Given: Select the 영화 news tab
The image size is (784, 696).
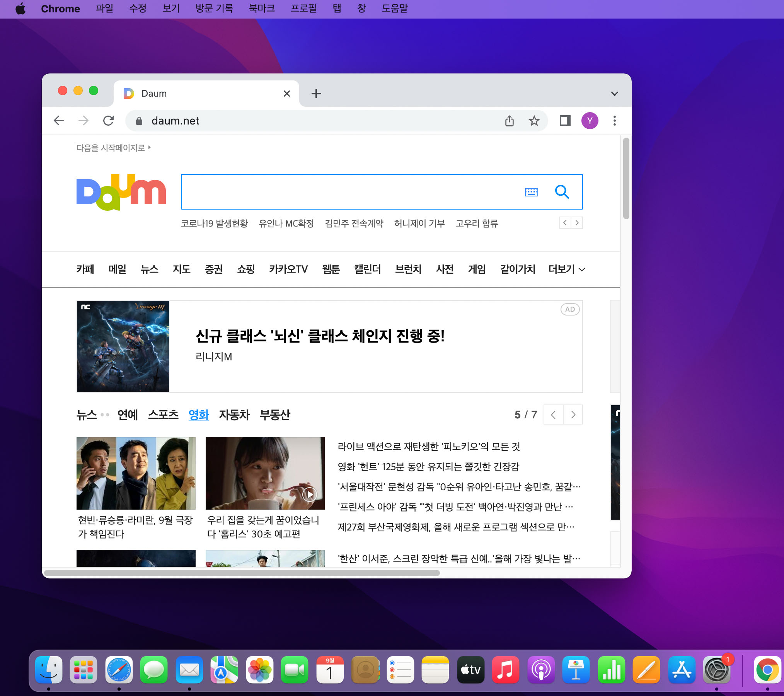Looking at the screenshot, I should (199, 415).
